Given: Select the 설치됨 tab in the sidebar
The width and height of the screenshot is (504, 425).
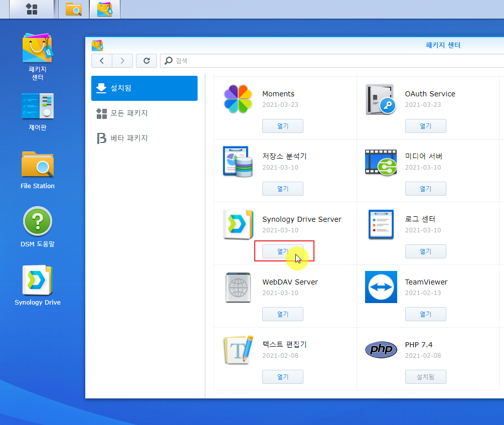Looking at the screenshot, I should 144,88.
